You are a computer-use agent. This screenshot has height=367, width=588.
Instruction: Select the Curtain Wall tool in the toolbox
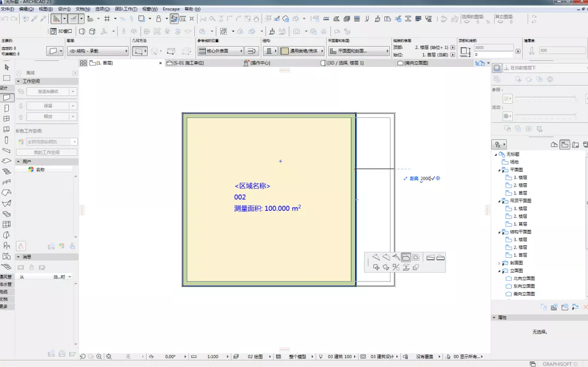(7, 224)
